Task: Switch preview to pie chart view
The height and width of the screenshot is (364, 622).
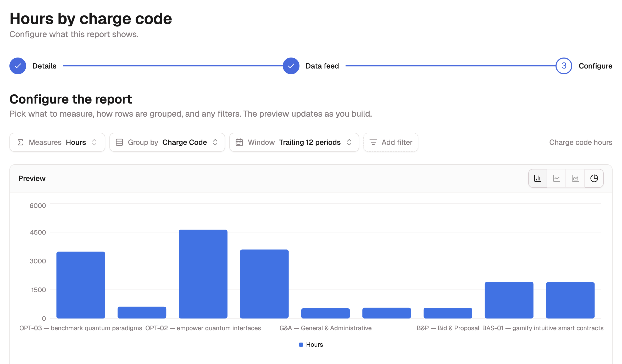Action: click(x=594, y=178)
